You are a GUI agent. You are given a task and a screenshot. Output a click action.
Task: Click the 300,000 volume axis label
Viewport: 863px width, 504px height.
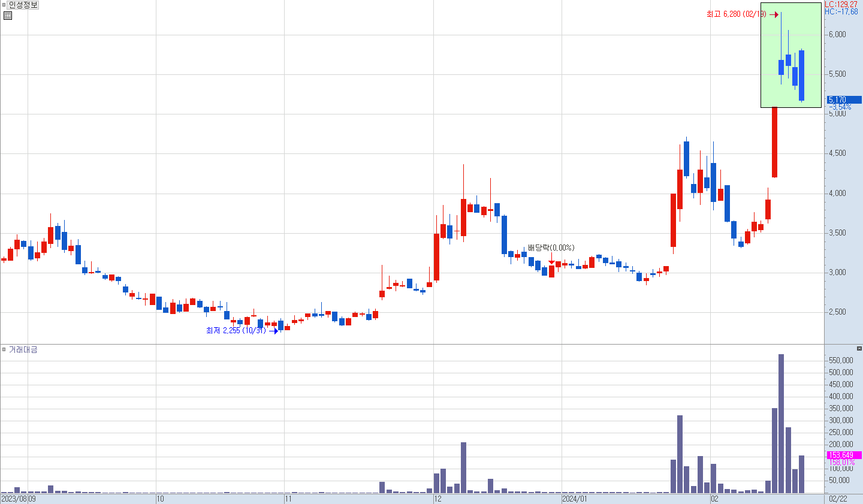[x=841, y=421]
